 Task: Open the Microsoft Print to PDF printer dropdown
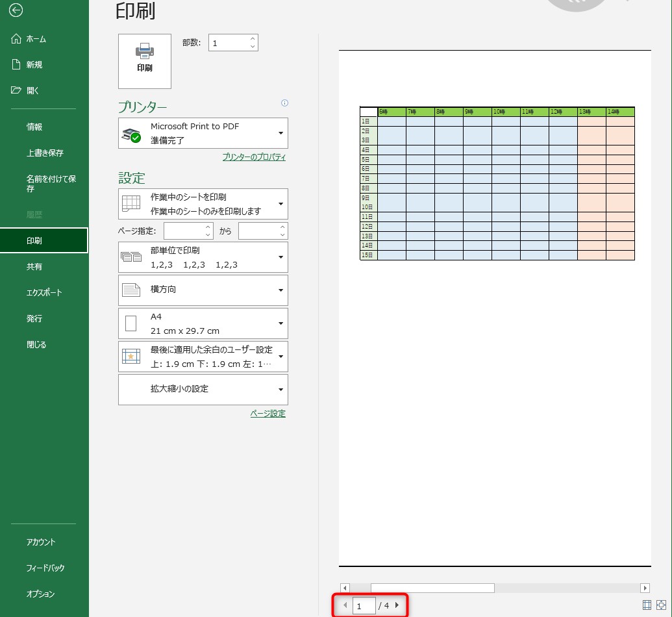203,133
